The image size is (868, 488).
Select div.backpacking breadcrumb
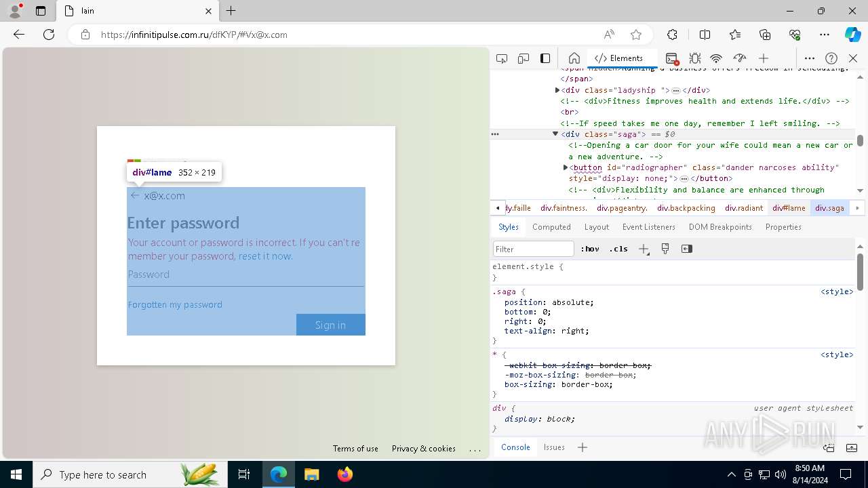point(686,208)
